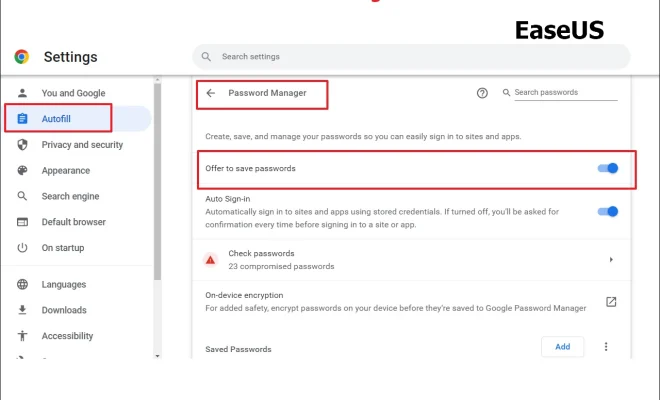Click the Add button for saved passwords

click(562, 347)
